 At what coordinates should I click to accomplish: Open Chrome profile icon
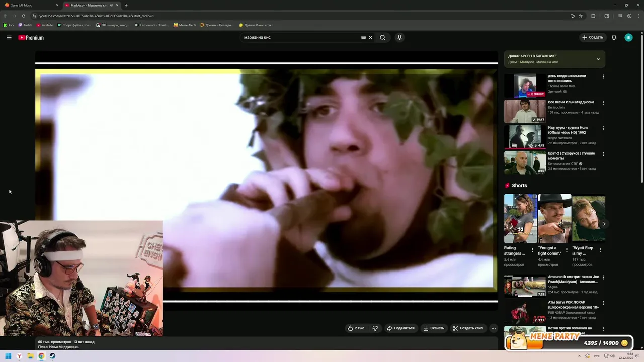629,16
